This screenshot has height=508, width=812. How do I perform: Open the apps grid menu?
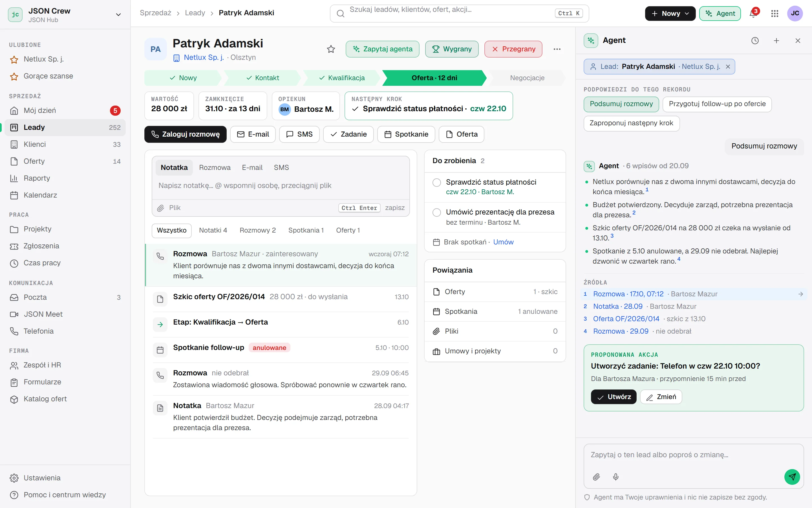pos(775,14)
